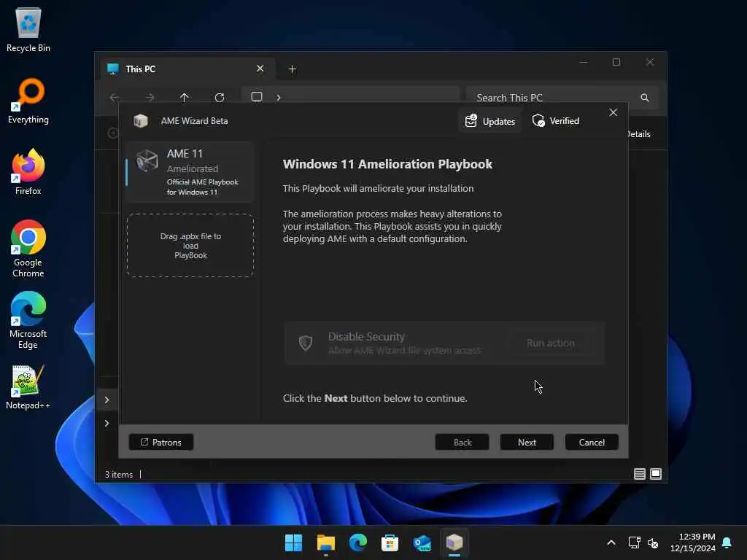
Task: Open the Patrons link button
Action: point(161,443)
